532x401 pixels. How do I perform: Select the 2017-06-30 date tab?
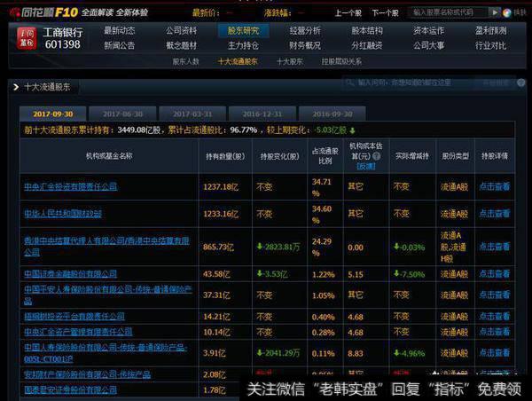click(123, 114)
